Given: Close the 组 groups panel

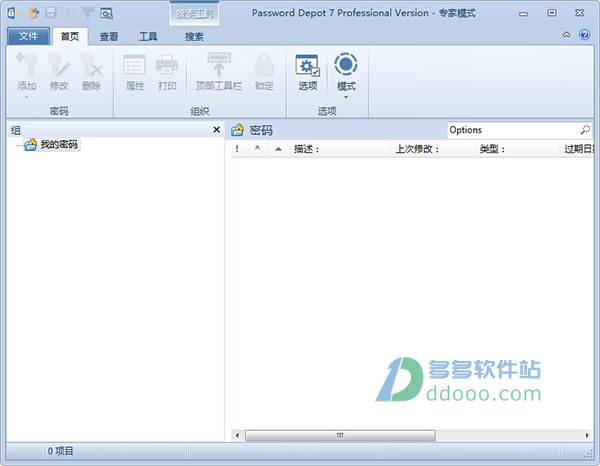Looking at the screenshot, I should (216, 130).
